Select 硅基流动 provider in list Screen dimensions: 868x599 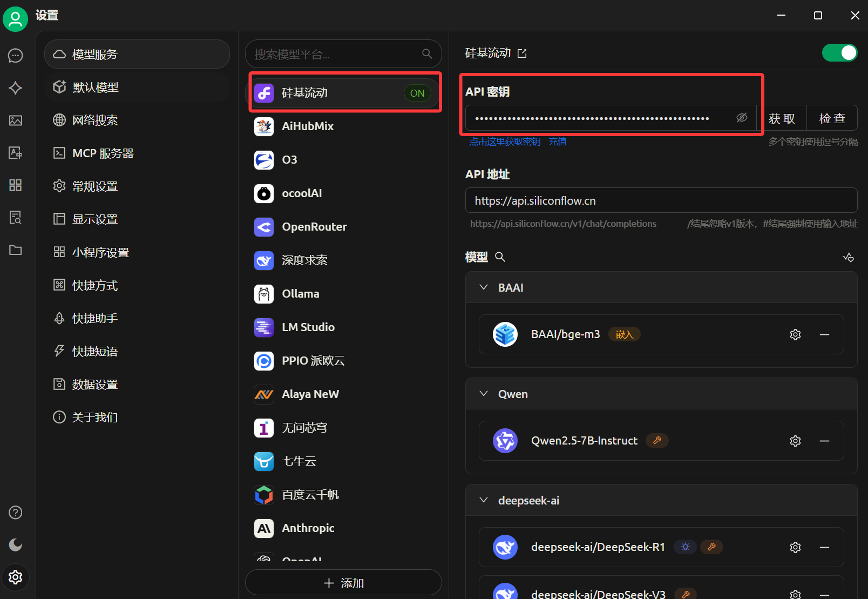(343, 93)
